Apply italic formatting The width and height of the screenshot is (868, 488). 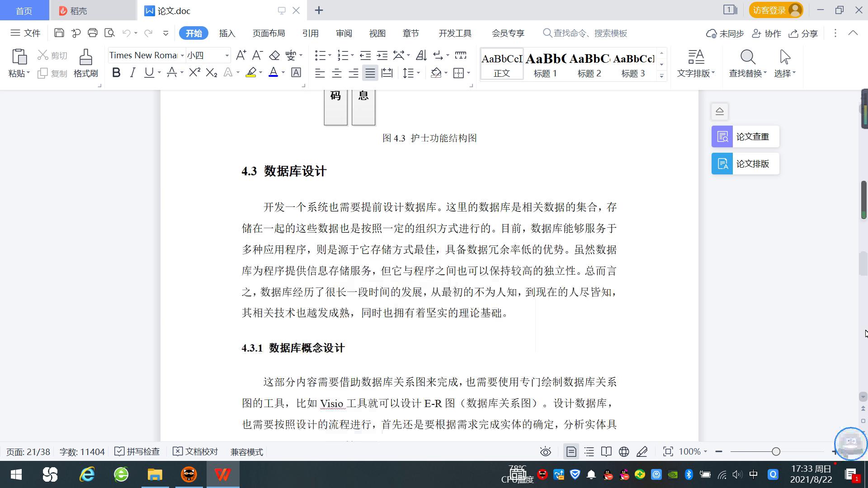coord(132,72)
